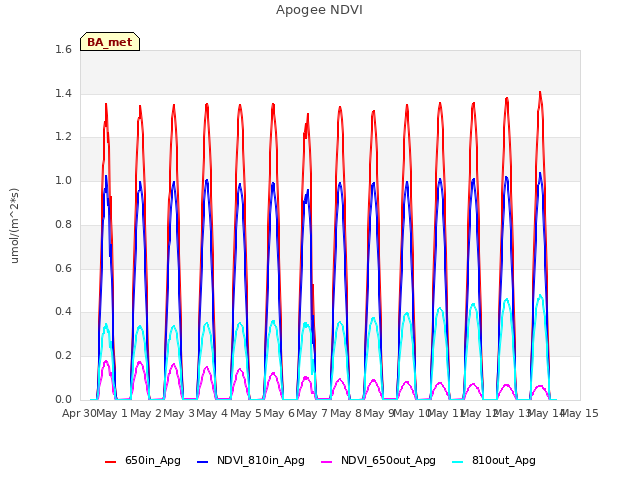
Task: Click the 1.2 y-axis tick label
Action: click(x=63, y=137)
